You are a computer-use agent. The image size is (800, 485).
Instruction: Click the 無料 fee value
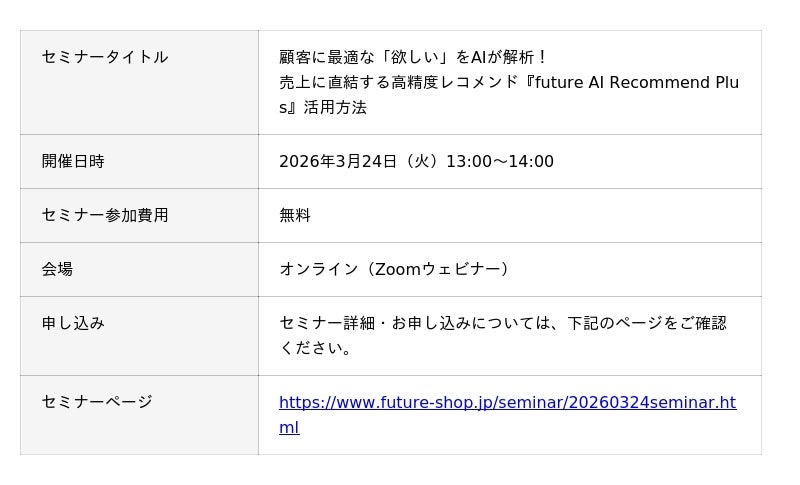295,215
